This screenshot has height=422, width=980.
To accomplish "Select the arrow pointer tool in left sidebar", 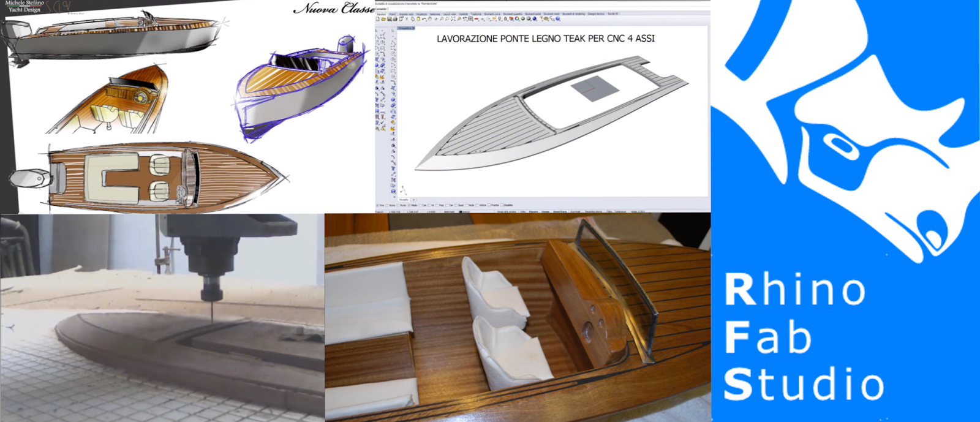I will pyautogui.click(x=377, y=30).
